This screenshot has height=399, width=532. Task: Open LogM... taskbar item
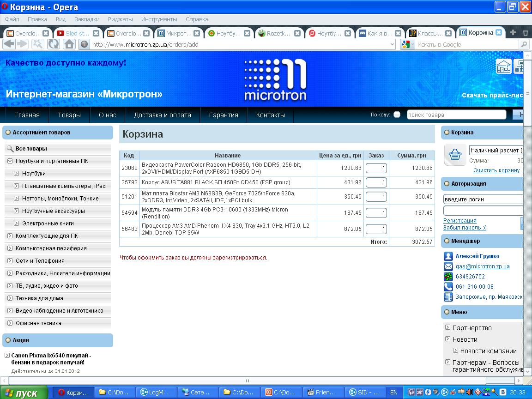tap(157, 392)
